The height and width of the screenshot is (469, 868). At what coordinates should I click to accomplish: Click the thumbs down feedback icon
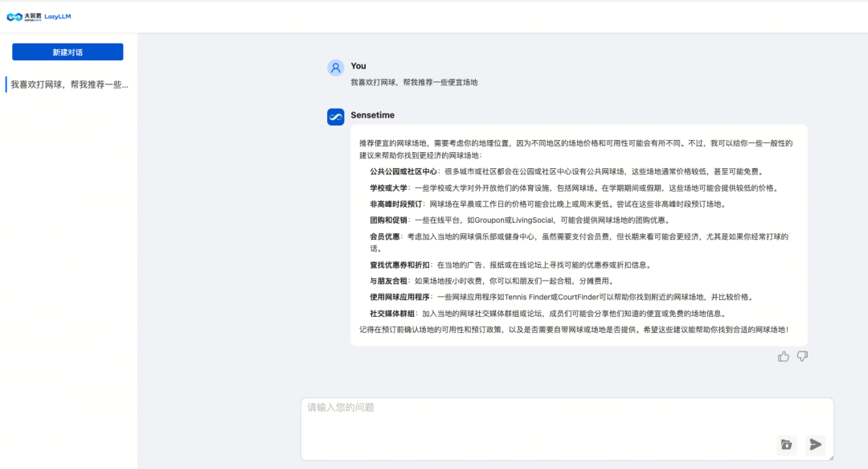pyautogui.click(x=802, y=356)
